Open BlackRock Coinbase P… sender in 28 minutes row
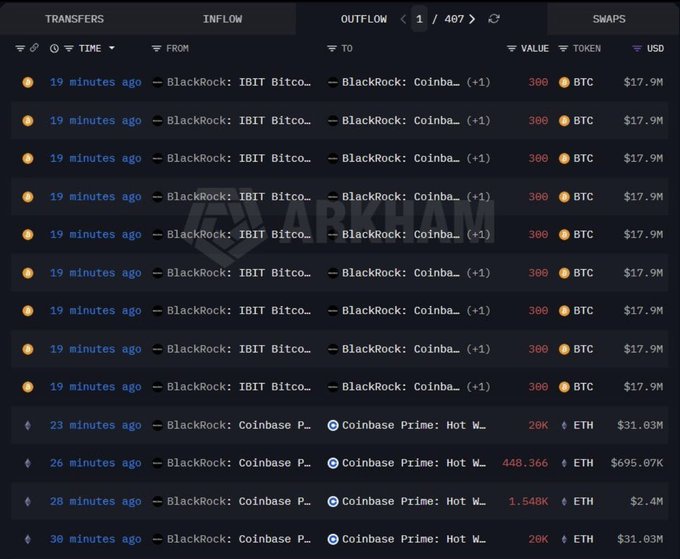This screenshot has width=680, height=559. [x=239, y=501]
